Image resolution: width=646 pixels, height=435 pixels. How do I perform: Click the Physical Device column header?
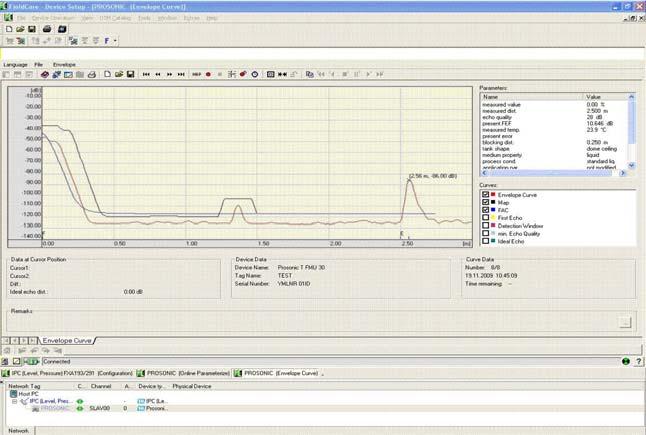[x=192, y=386]
